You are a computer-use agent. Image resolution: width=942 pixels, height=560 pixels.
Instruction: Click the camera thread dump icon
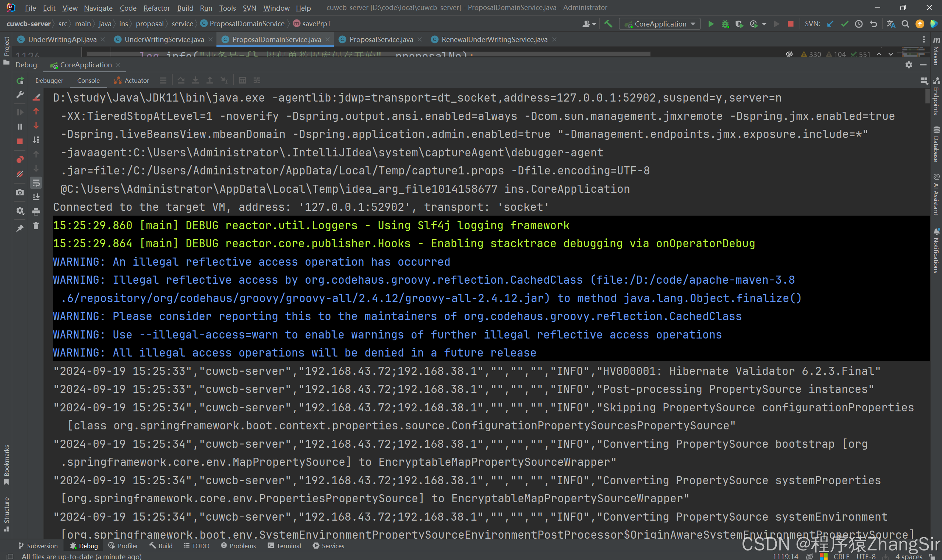(x=20, y=192)
